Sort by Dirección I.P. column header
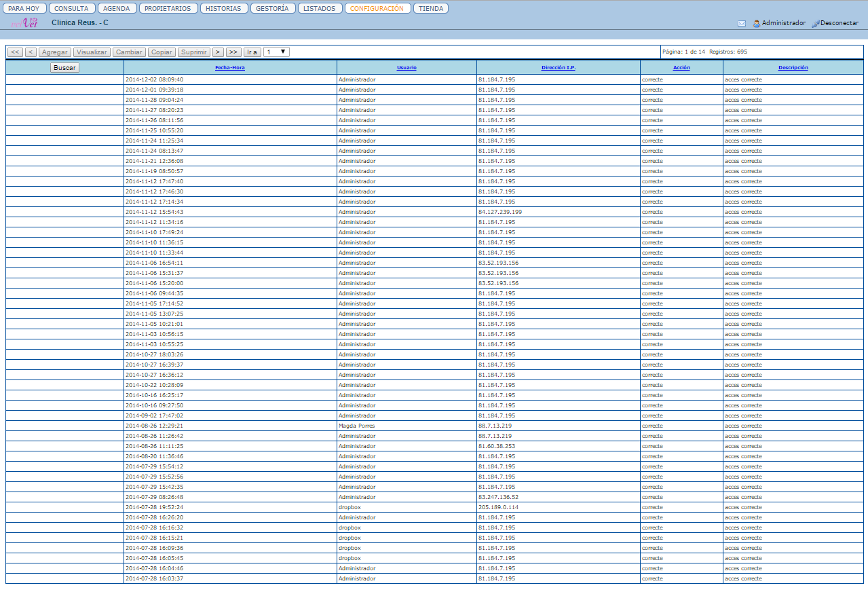Image resolution: width=868 pixels, height=611 pixels. pyautogui.click(x=558, y=68)
